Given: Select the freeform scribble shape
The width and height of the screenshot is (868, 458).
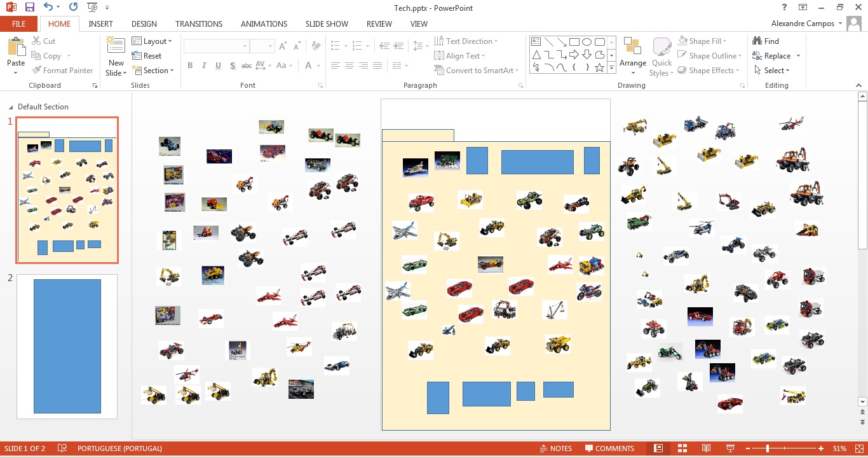Looking at the screenshot, I should click(536, 67).
